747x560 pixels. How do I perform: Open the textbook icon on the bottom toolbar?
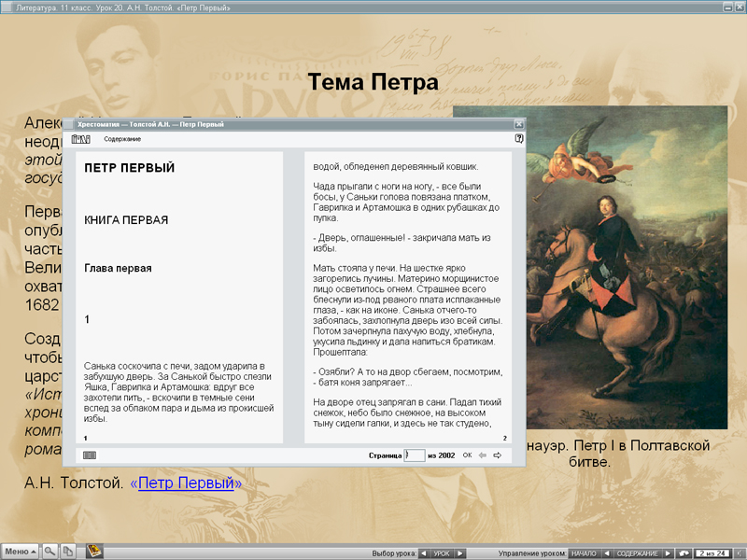93,550
